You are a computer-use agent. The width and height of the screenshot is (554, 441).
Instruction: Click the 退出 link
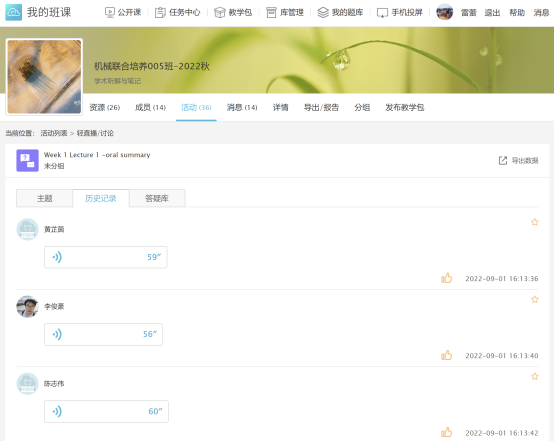(492, 13)
